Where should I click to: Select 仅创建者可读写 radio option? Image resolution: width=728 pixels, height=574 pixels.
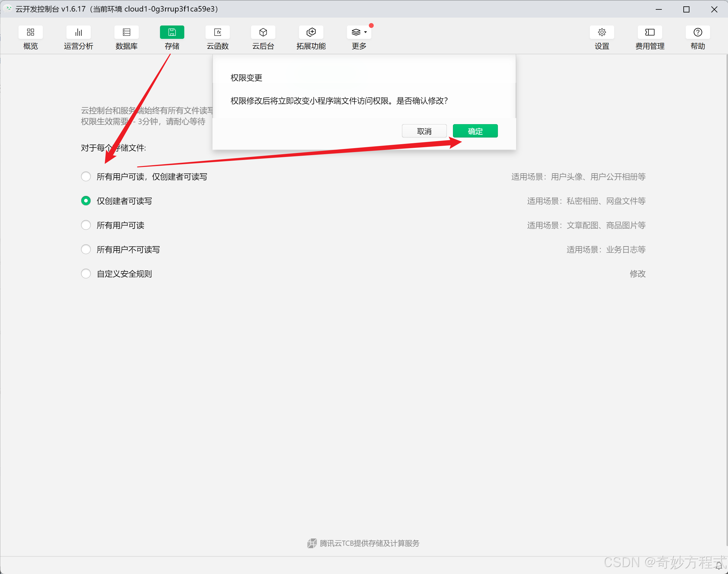(86, 201)
